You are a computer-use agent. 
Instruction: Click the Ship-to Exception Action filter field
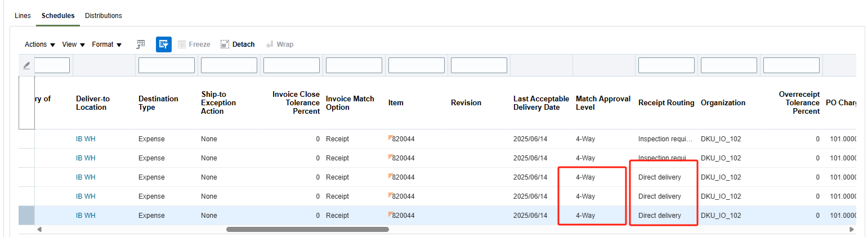(229, 65)
